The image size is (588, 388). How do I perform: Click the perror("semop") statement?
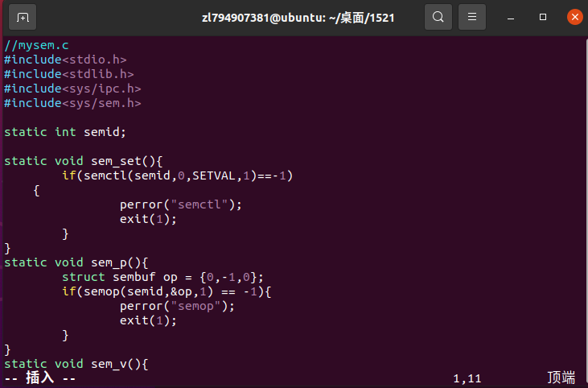click(177, 306)
